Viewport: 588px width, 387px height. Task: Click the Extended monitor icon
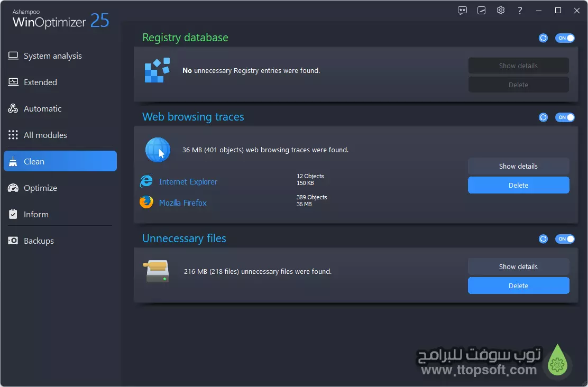pos(13,82)
